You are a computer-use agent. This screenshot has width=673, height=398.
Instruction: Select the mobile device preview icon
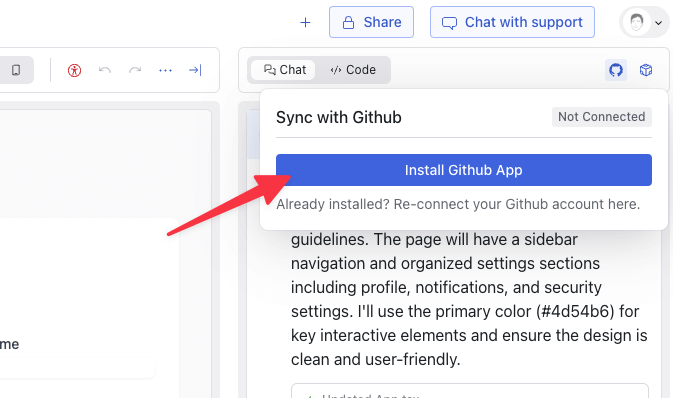[x=16, y=70]
